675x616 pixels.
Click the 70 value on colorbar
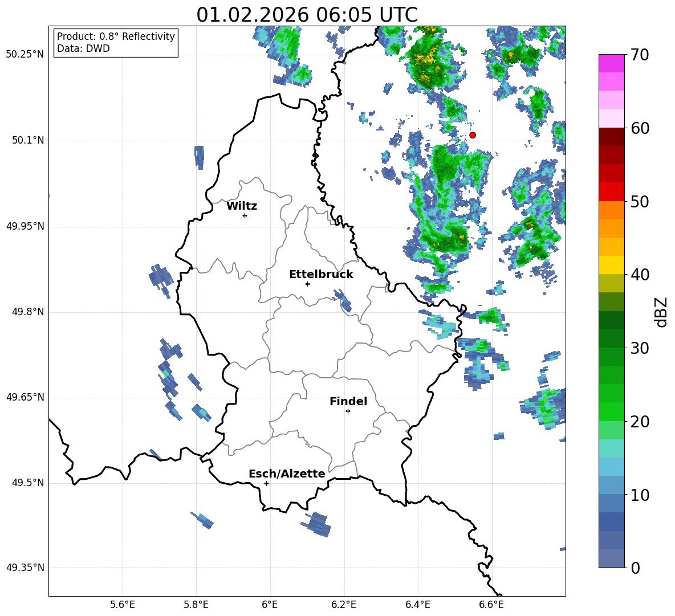tap(640, 55)
